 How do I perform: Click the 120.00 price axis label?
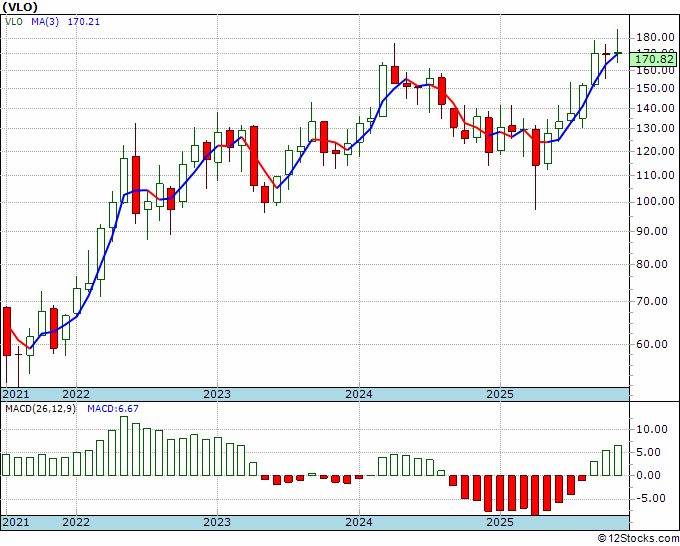tap(655, 151)
